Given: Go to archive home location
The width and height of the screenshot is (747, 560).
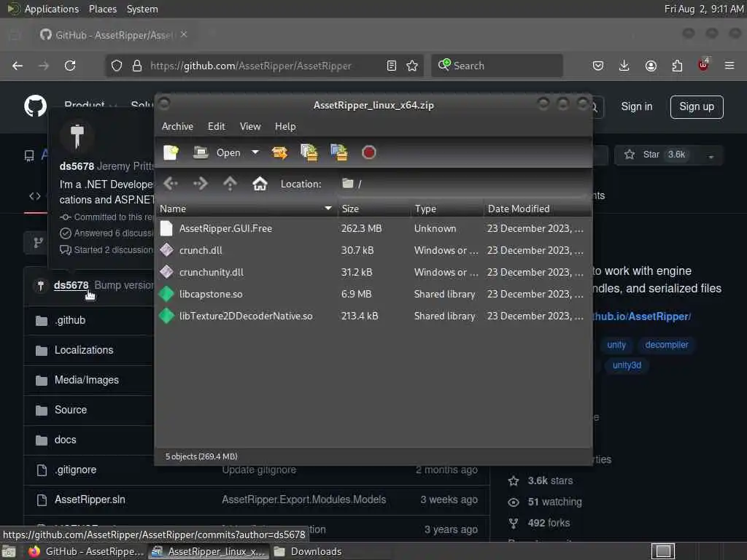Looking at the screenshot, I should click(x=260, y=183).
